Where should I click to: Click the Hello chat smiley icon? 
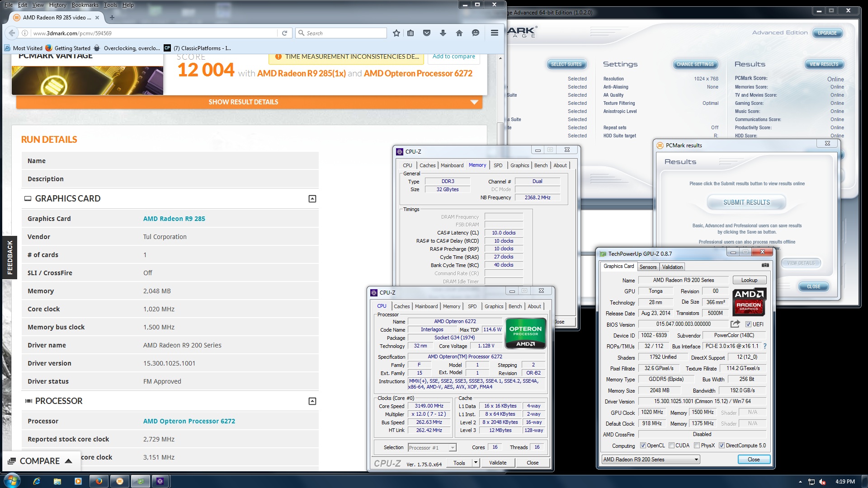(x=476, y=33)
